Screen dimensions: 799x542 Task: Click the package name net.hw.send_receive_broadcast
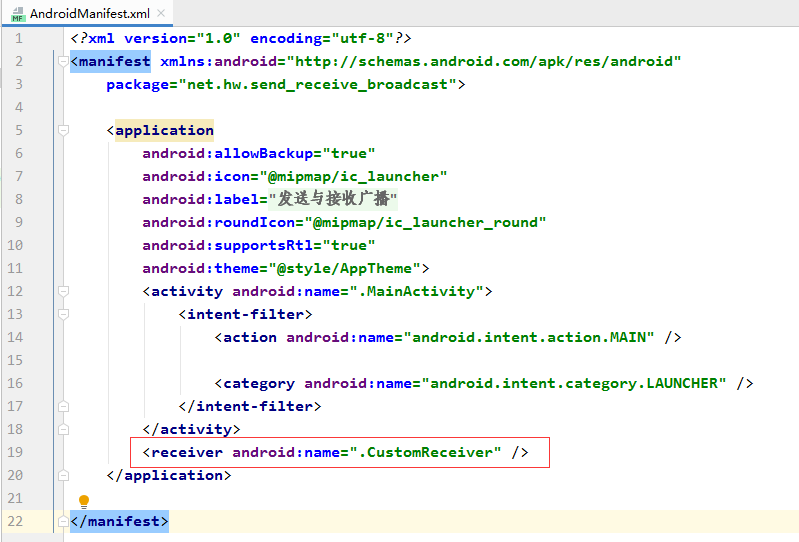[317, 85]
